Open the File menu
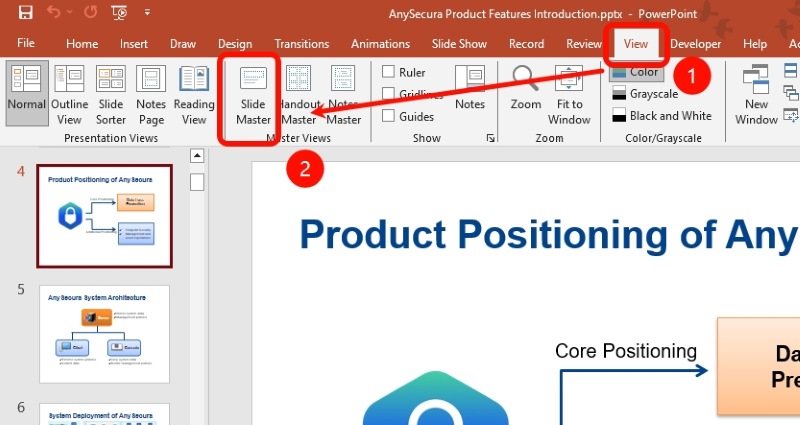800x425 pixels. (26, 43)
